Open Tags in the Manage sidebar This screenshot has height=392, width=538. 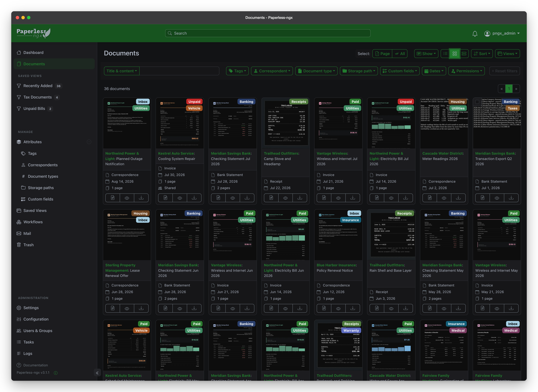(x=32, y=154)
